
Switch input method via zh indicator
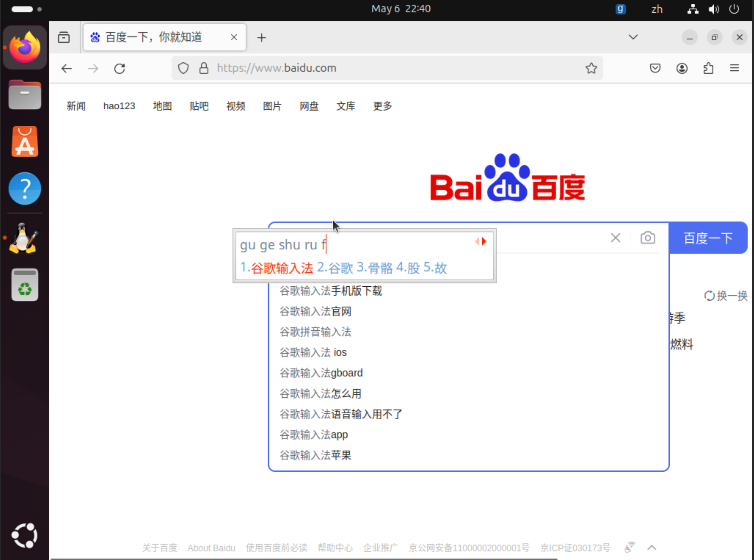pos(657,9)
